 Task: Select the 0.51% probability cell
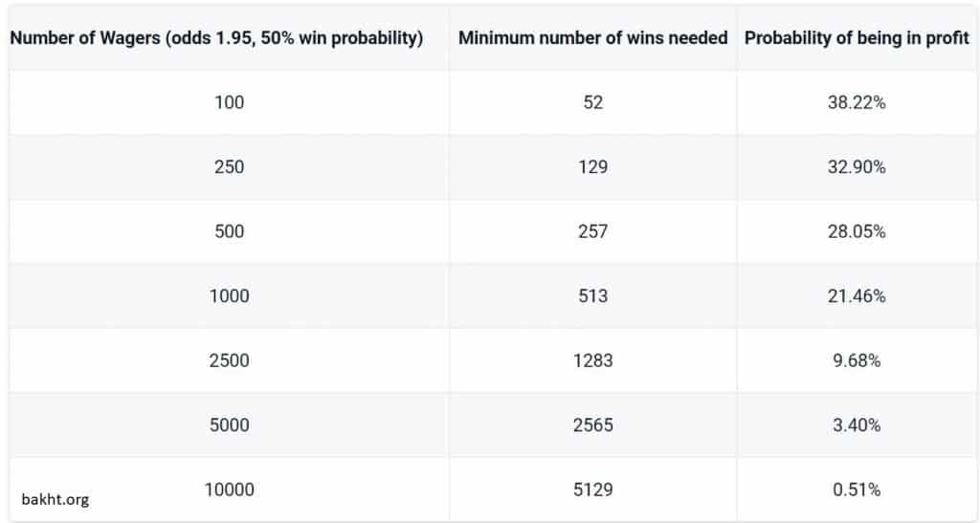pyautogui.click(x=857, y=490)
